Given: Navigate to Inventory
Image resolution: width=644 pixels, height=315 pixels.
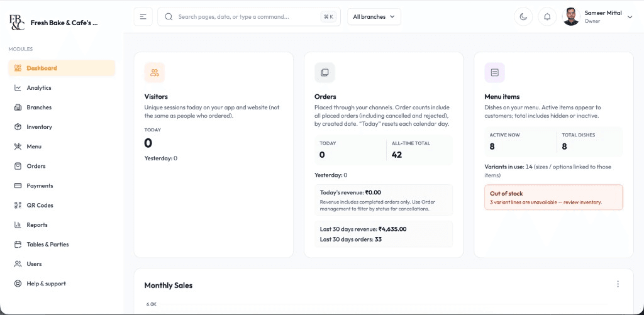Looking at the screenshot, I should click(62, 127).
